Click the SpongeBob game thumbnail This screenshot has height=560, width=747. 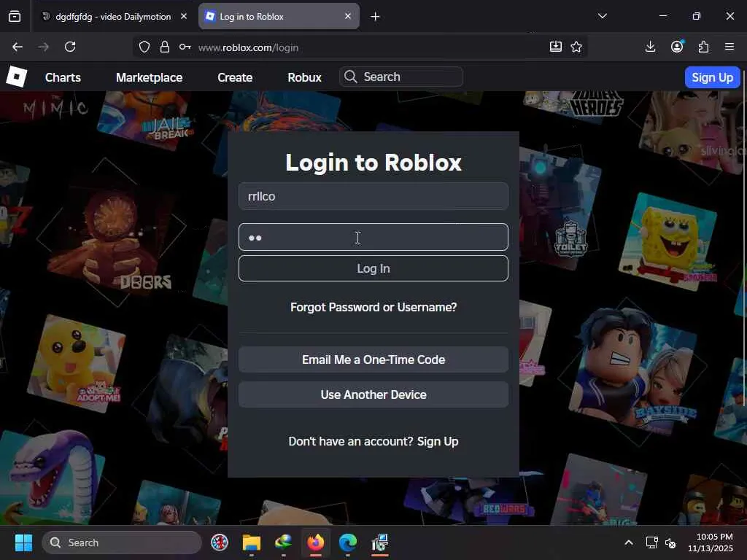pos(667,241)
